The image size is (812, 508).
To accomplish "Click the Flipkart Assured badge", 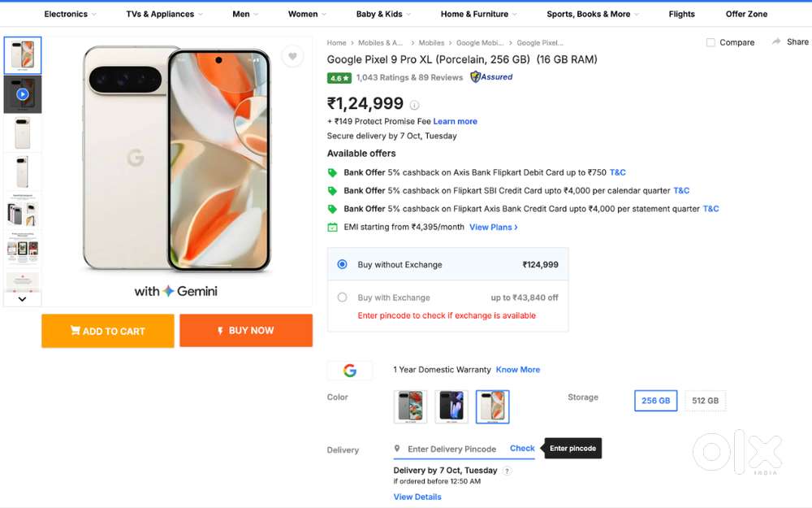I will click(x=491, y=77).
